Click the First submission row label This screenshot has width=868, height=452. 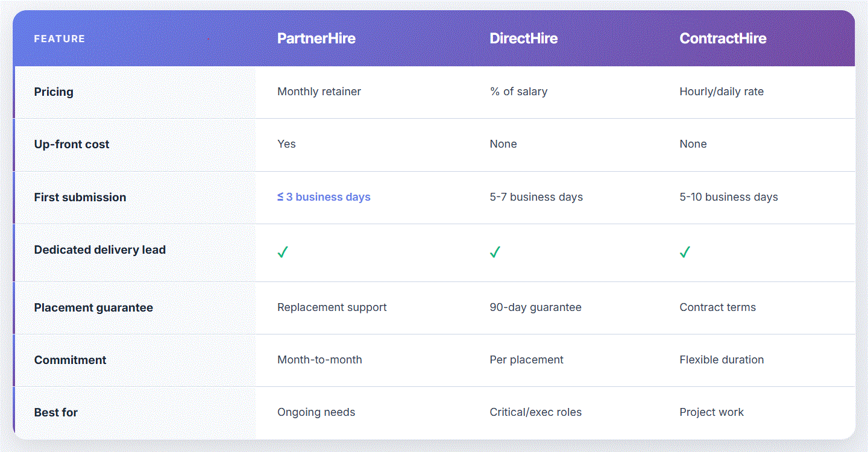[x=80, y=197]
